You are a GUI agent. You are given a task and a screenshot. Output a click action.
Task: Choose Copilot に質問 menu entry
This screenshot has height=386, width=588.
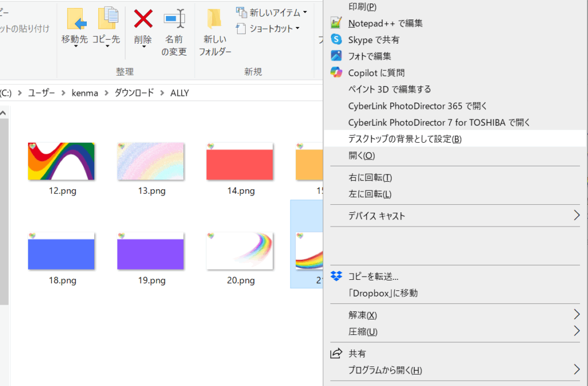[455, 73]
